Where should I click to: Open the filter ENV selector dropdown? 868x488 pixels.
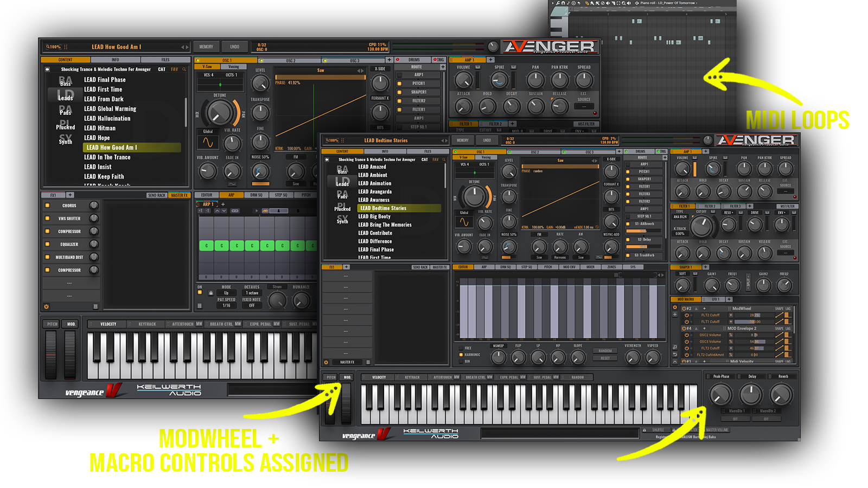[x=781, y=213]
